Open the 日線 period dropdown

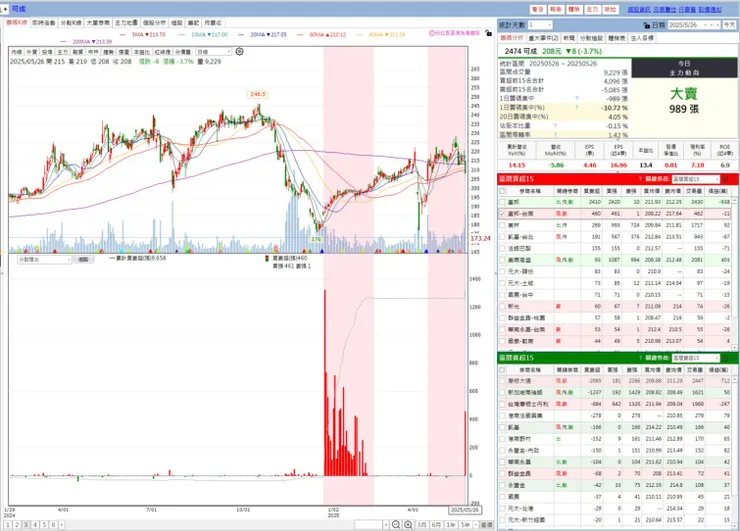pyautogui.click(x=214, y=51)
